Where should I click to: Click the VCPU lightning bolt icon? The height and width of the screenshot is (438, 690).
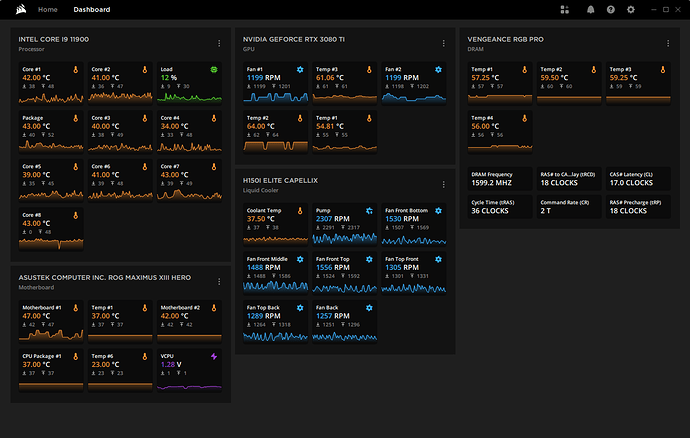[214, 356]
